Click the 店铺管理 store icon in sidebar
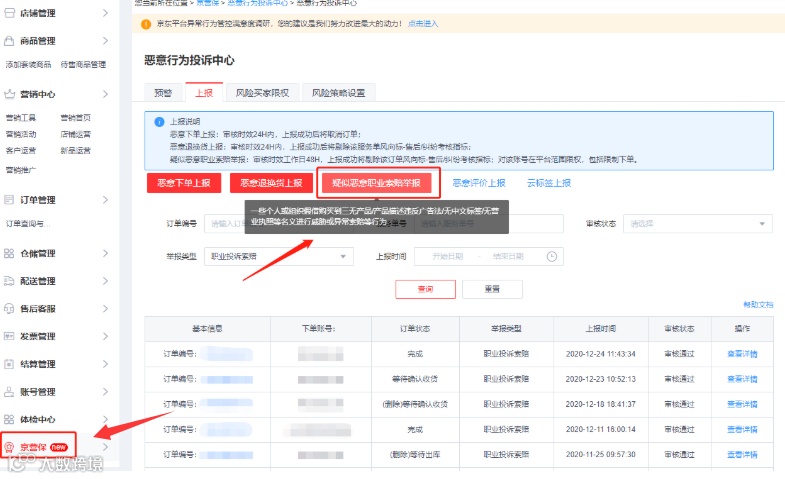Viewport: 785px width, 479px height. (9, 13)
